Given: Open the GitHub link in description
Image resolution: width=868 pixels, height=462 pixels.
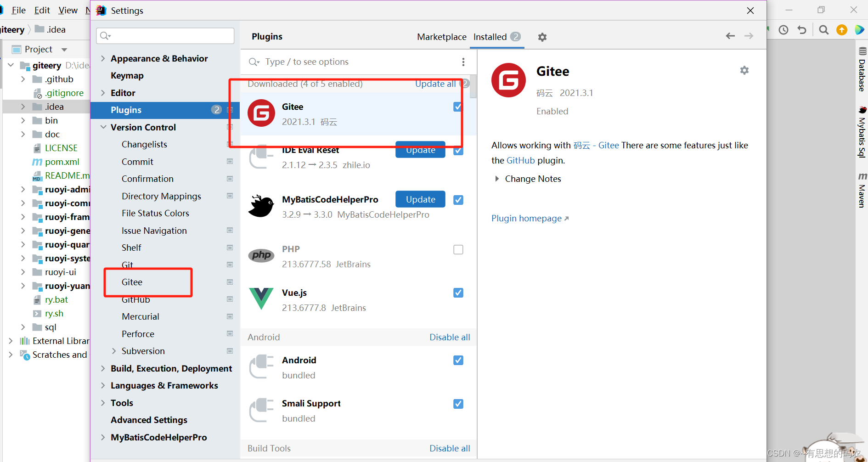Looking at the screenshot, I should tap(520, 160).
